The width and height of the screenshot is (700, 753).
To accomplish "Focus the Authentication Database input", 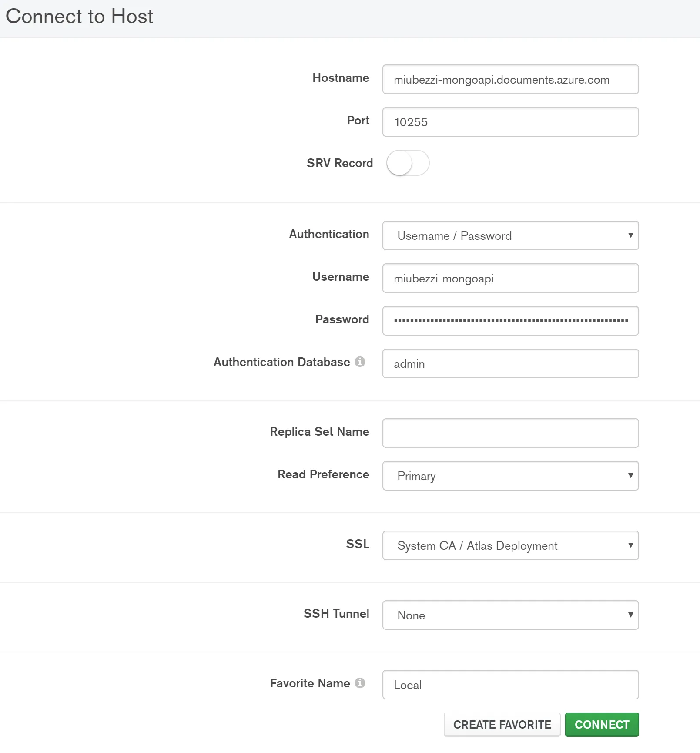I will pos(510,363).
